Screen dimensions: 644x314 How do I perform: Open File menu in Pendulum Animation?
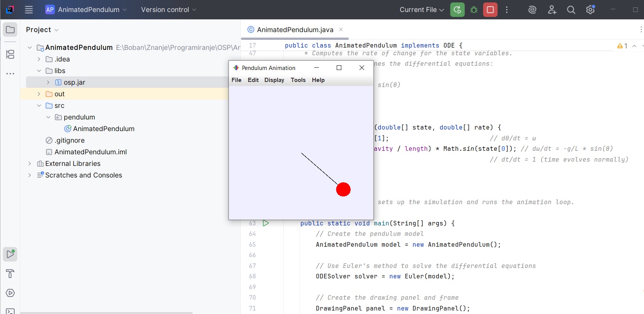pyautogui.click(x=237, y=80)
